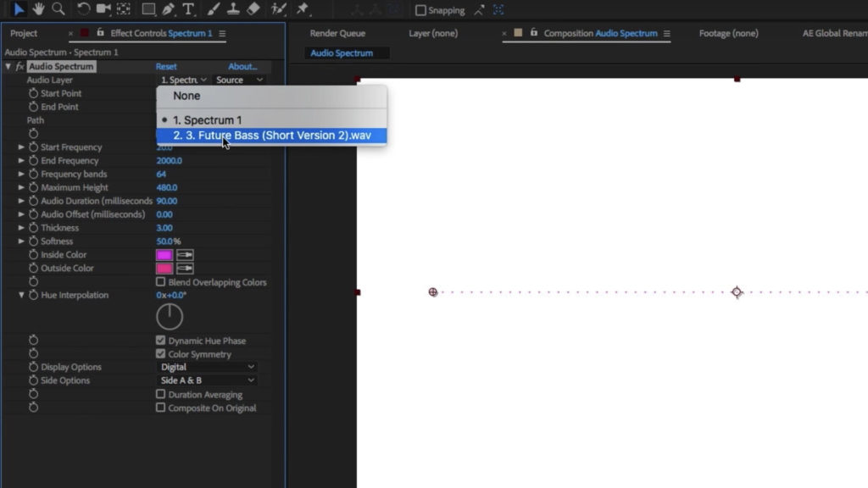Screen dimensions: 868x488
Task: Select the Clone Stamp tool
Action: (233, 8)
